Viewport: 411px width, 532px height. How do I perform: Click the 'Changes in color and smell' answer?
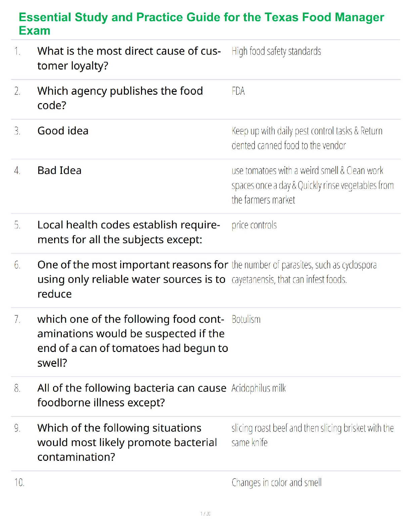(276, 483)
